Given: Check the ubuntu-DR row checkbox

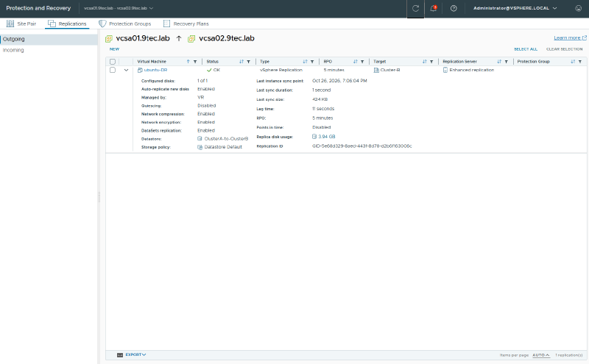Looking at the screenshot, I should coord(113,70).
